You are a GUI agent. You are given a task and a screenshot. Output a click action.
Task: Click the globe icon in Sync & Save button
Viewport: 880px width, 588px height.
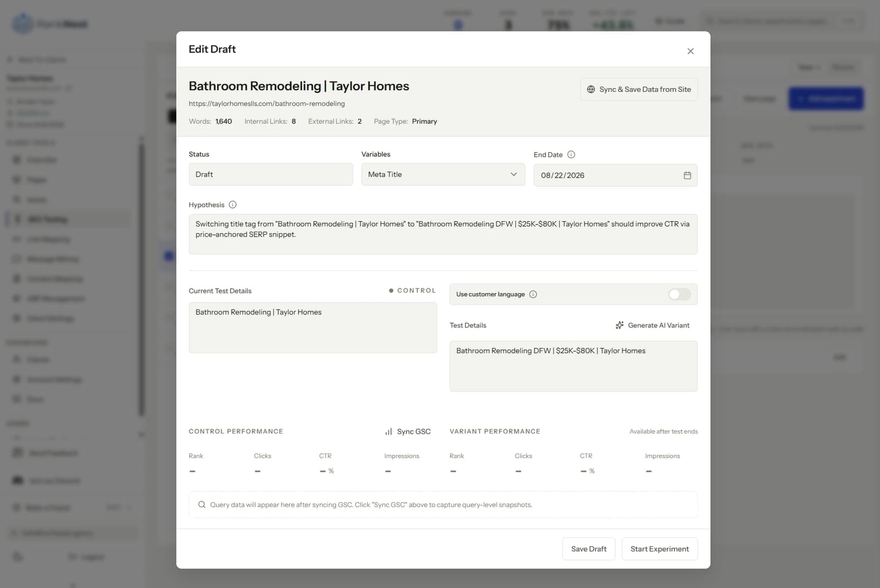click(591, 89)
